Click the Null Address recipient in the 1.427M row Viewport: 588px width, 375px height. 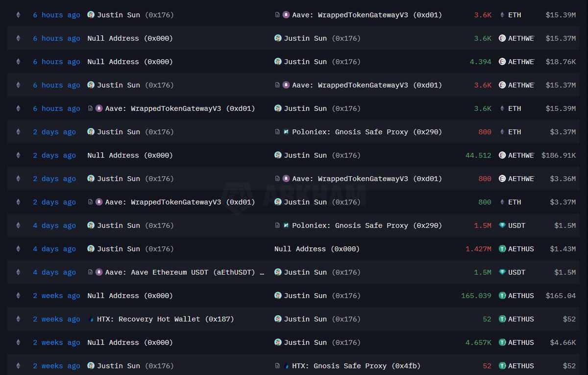317,249
